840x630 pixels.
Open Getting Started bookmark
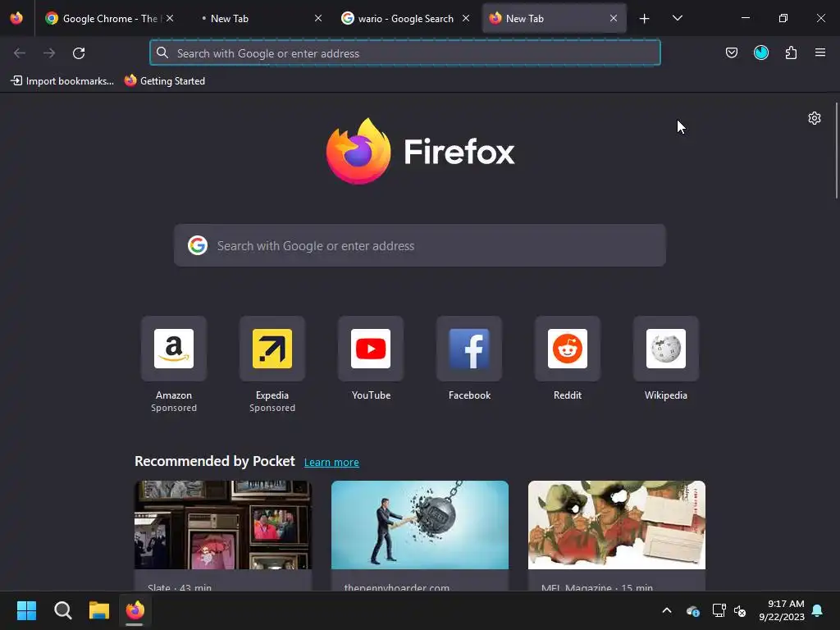pos(165,81)
